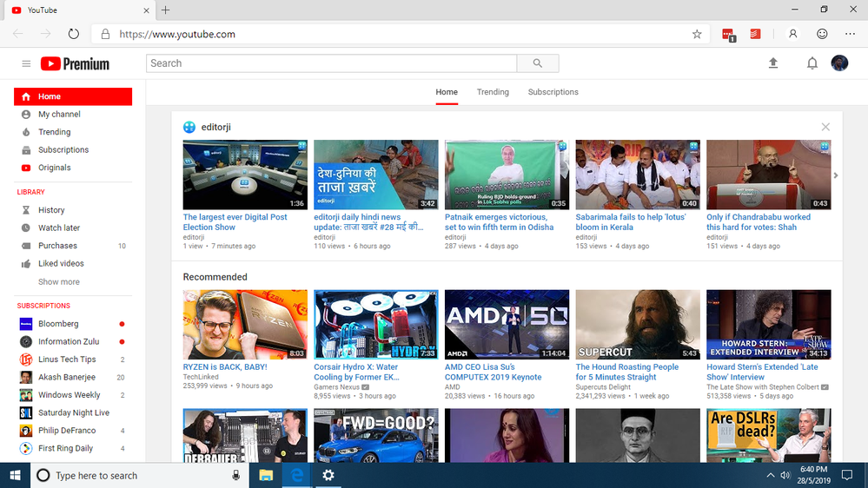
Task: Open Settings gear in taskbar
Action: click(328, 475)
